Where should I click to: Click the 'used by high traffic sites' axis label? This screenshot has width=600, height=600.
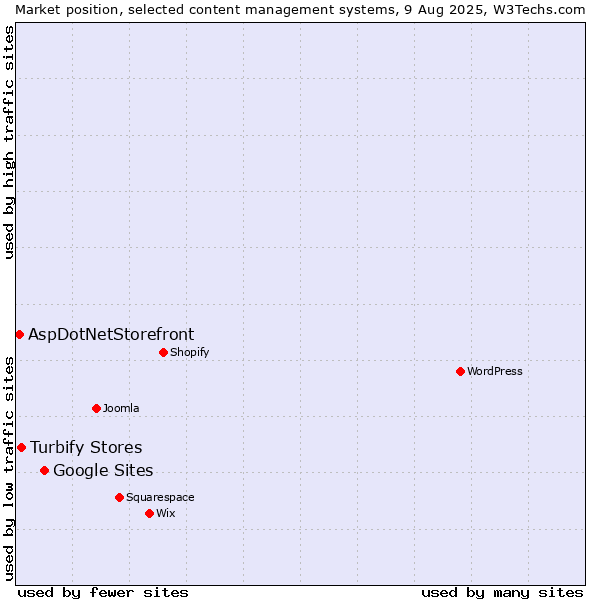(x=9, y=142)
